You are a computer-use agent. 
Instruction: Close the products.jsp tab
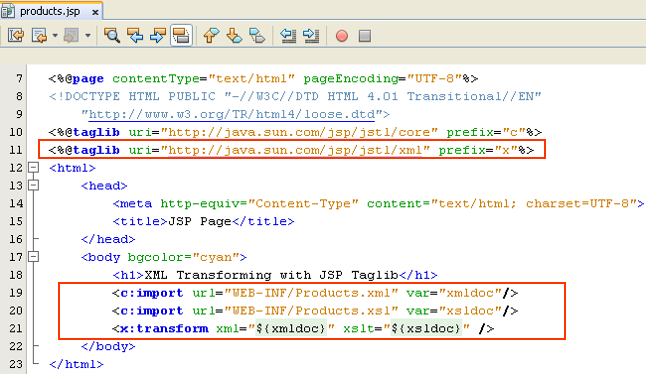[95, 12]
